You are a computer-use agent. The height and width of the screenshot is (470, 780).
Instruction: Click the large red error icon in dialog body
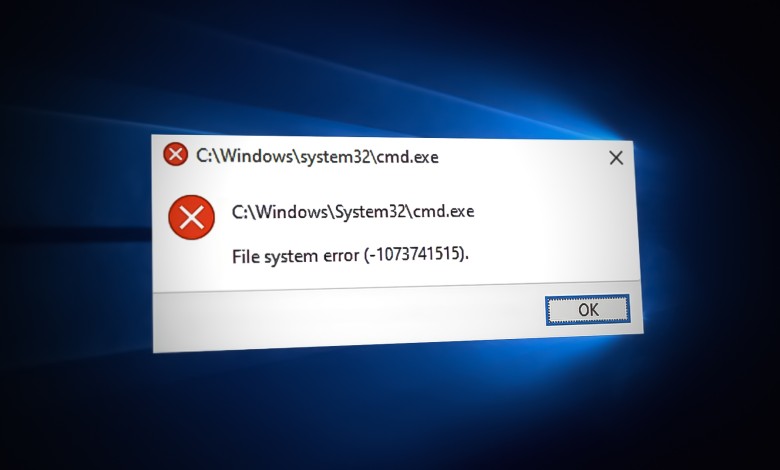pos(192,217)
